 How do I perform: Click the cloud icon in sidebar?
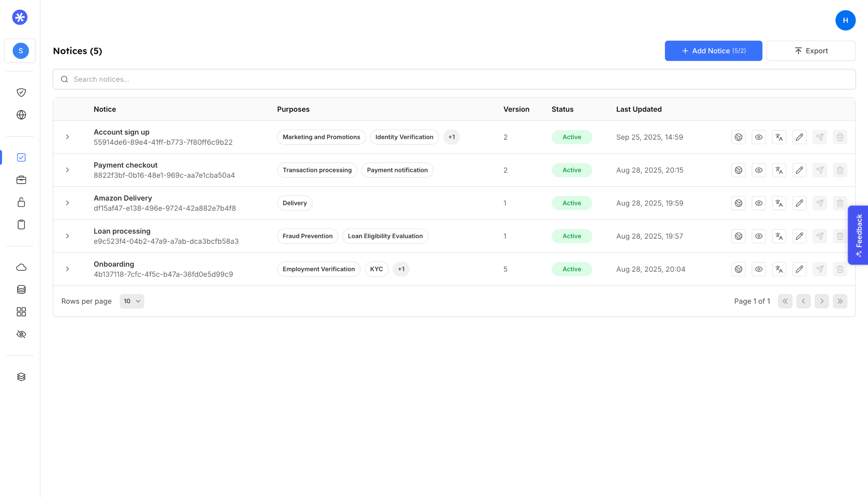pos(21,267)
